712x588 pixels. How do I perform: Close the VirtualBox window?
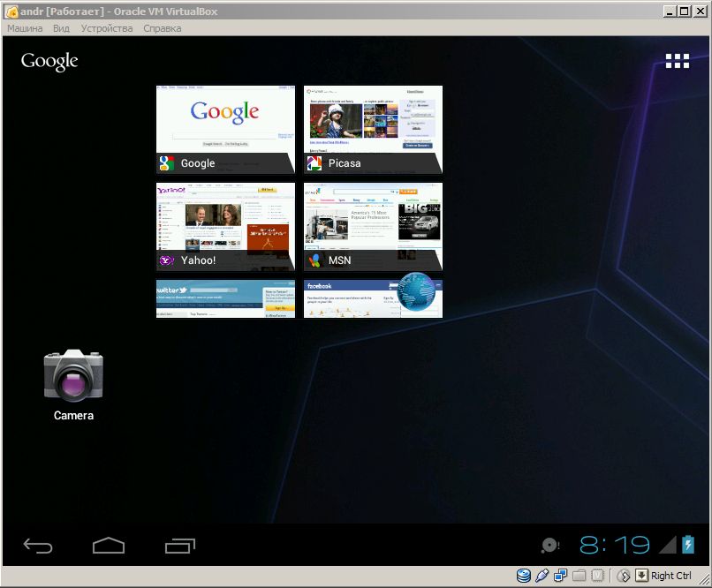[701, 11]
